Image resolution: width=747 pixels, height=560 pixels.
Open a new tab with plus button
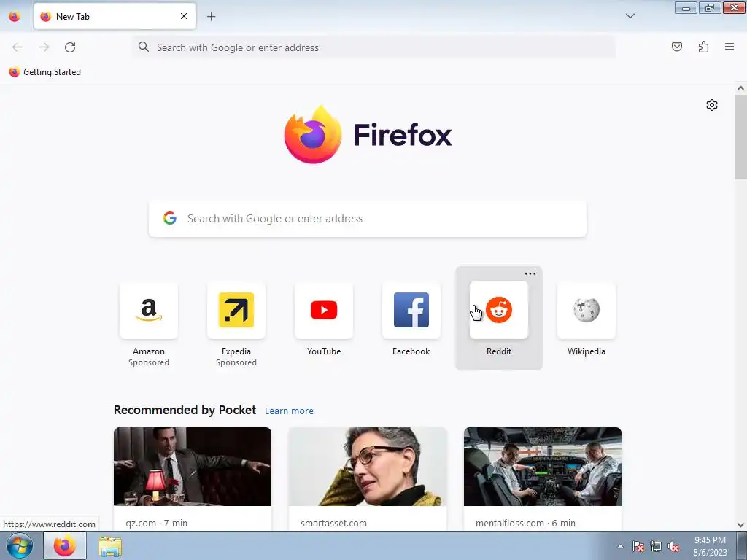(211, 17)
